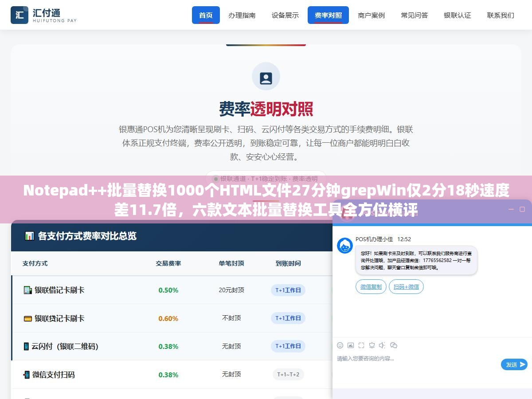The height and width of the screenshot is (399, 532).
Task: Click the 交易费率 column header
Action: point(168,263)
